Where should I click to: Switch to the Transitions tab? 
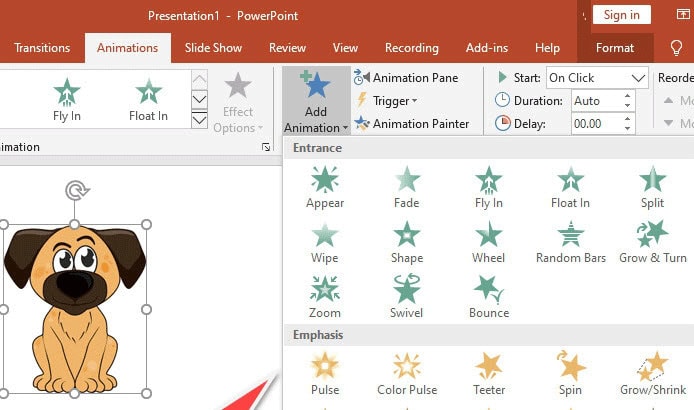pyautogui.click(x=42, y=48)
